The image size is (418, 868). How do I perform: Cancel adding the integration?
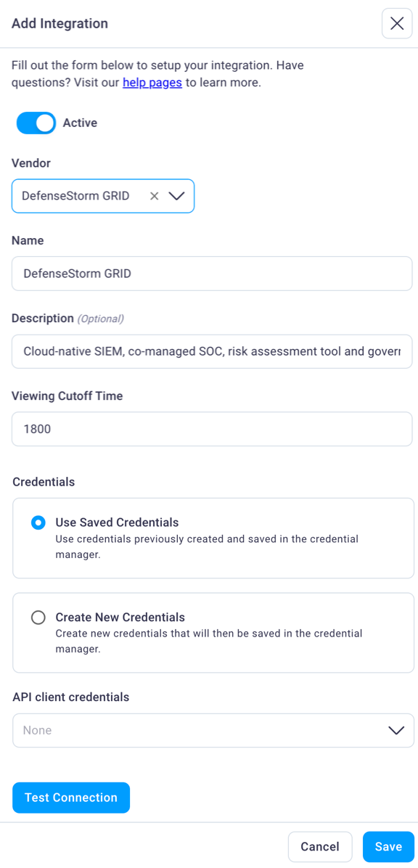click(x=320, y=847)
